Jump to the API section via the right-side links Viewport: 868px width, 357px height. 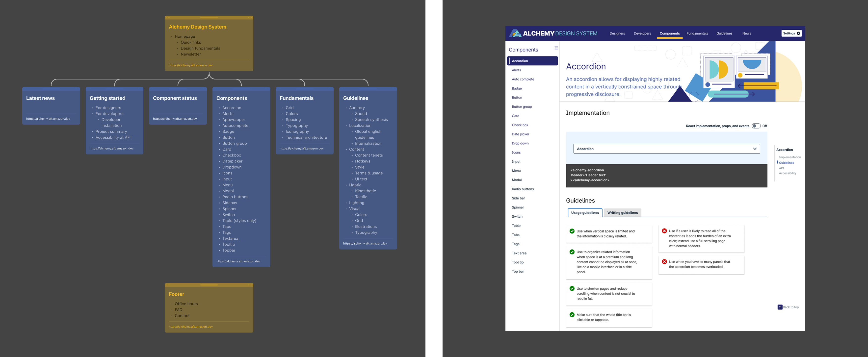point(781,168)
